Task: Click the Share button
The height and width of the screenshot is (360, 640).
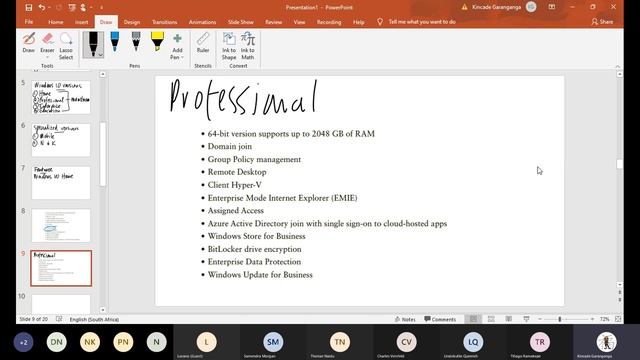Action: coord(602,22)
